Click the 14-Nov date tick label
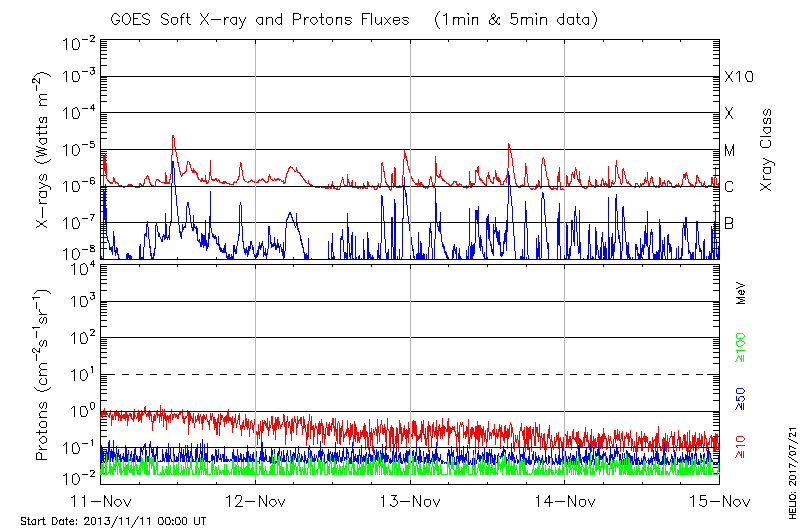Screen dimensions: 800x530 [565, 500]
